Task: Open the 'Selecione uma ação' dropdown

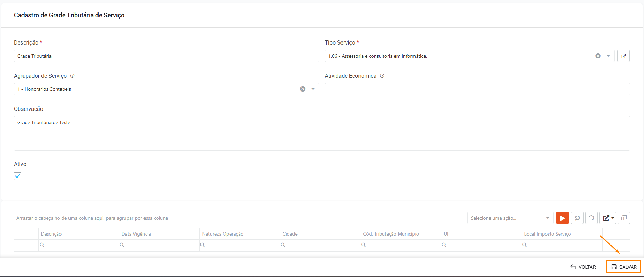Action: (x=510, y=218)
